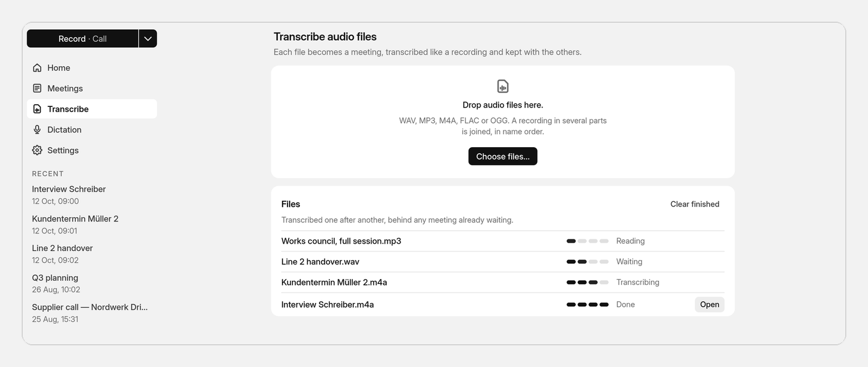Image resolution: width=868 pixels, height=367 pixels.
Task: Open the Interview Schreiber.m4a transcript
Action: point(710,305)
